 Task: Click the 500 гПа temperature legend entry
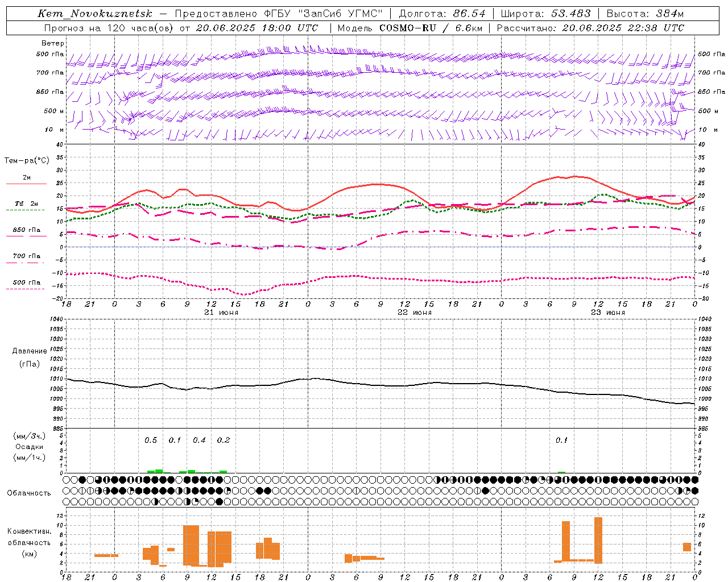pyautogui.click(x=26, y=282)
